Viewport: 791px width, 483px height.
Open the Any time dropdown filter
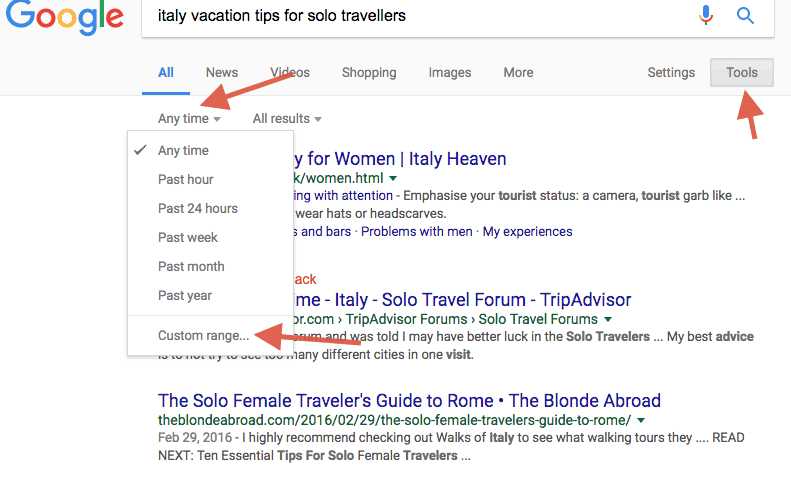pos(189,119)
